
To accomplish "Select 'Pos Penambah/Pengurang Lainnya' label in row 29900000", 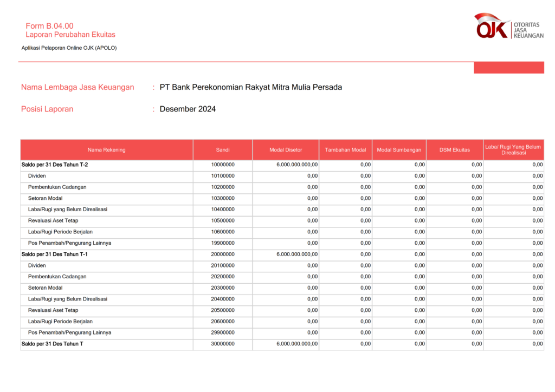I will point(70,332).
